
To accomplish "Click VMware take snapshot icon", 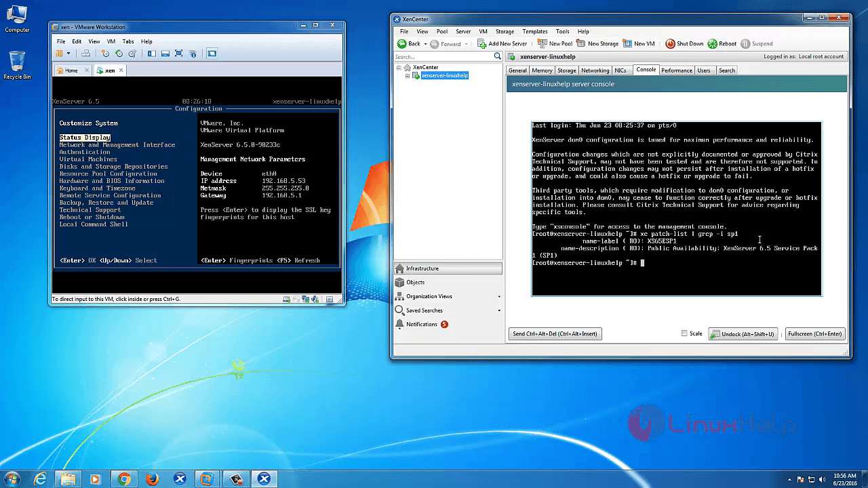I will click(x=105, y=53).
